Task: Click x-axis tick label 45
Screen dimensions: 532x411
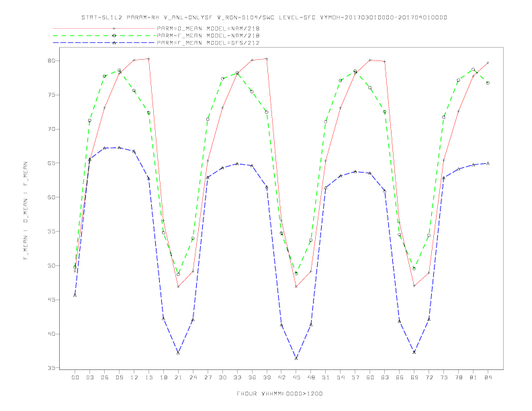Action: [x=296, y=377]
